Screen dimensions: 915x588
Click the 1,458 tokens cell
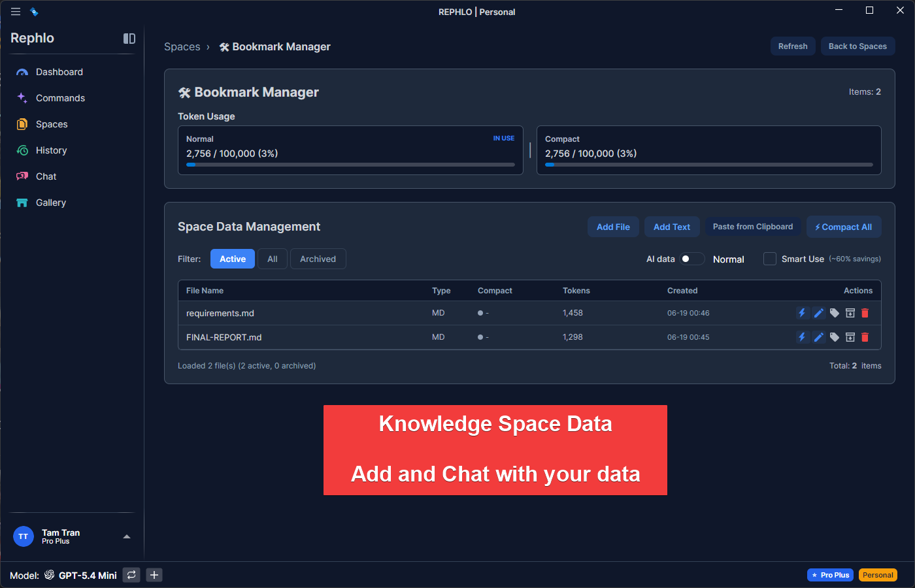click(573, 313)
